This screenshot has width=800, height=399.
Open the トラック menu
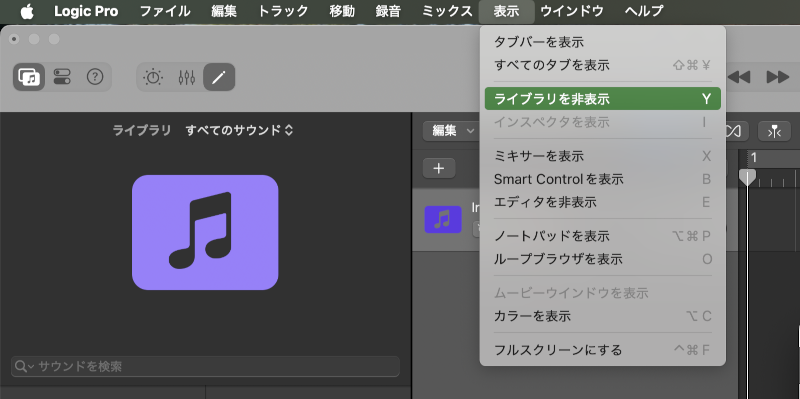[x=283, y=11]
